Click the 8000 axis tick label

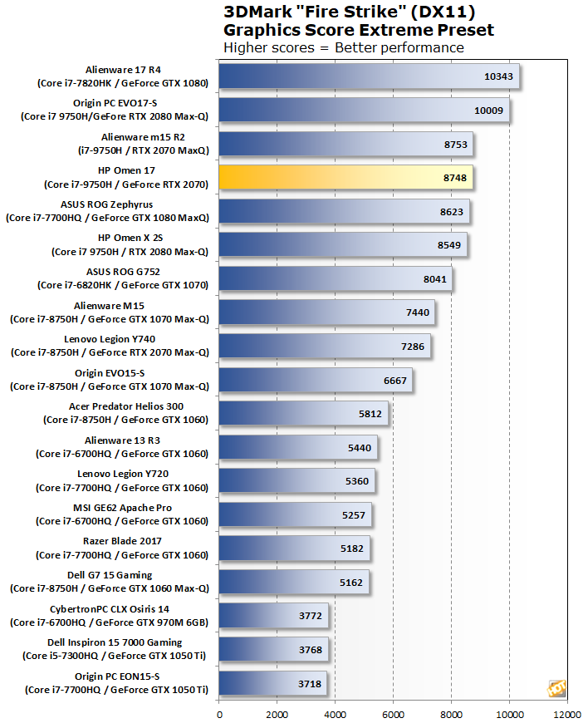451,715
